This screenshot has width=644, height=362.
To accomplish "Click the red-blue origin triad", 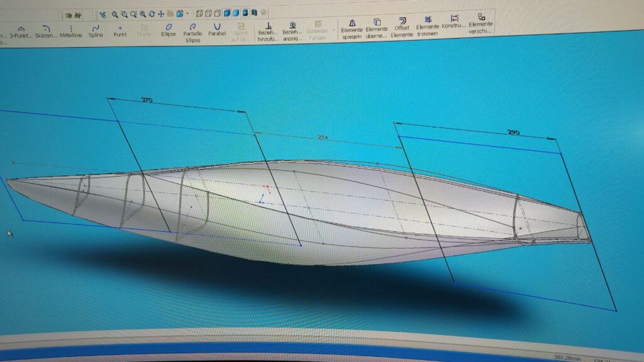I will click(x=264, y=194).
